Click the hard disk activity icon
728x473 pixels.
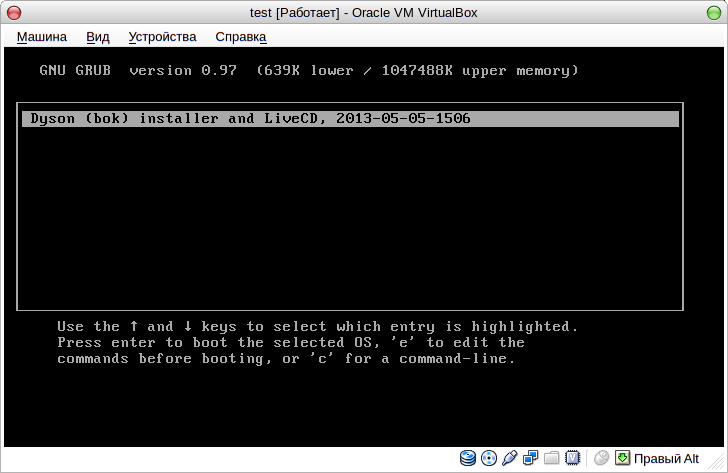[468, 458]
